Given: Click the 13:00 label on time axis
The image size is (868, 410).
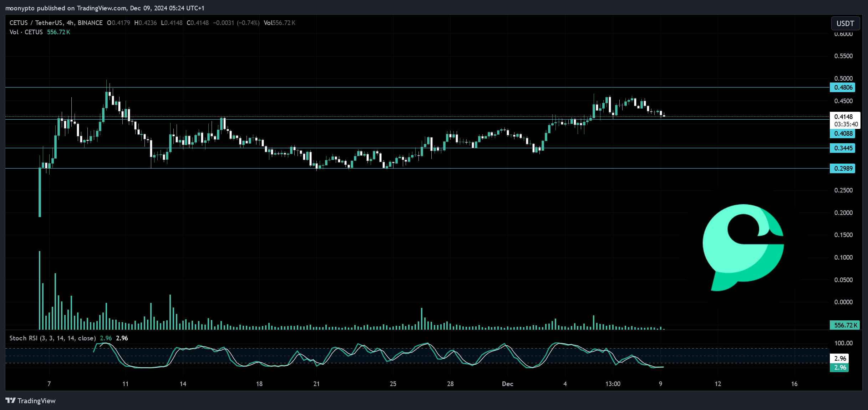Looking at the screenshot, I should pyautogui.click(x=613, y=384).
